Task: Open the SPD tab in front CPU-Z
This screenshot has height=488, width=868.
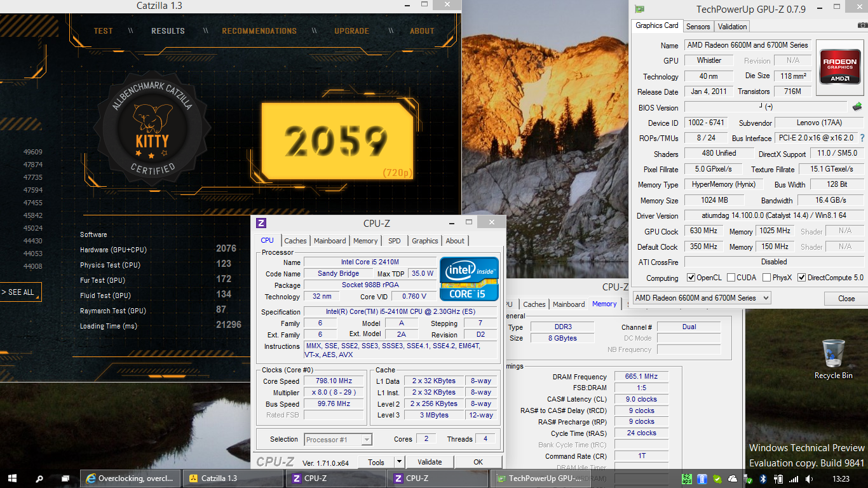Action: click(395, 241)
